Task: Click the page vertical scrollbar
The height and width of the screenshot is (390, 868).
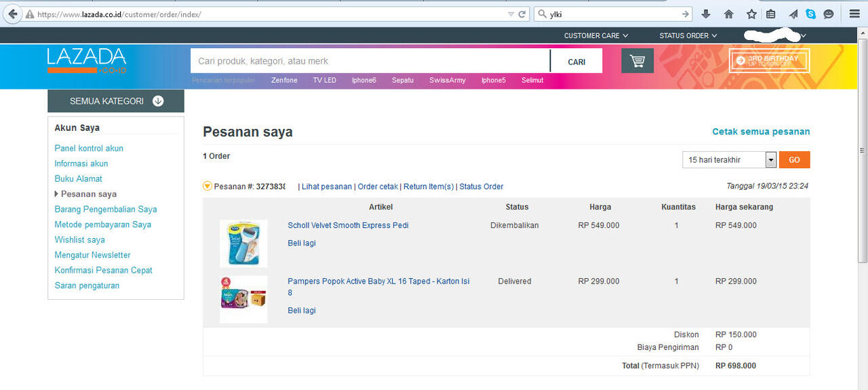Action: [x=863, y=151]
